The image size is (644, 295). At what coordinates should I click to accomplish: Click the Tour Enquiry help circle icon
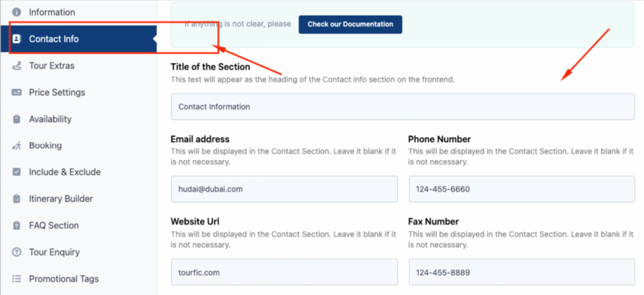click(16, 252)
